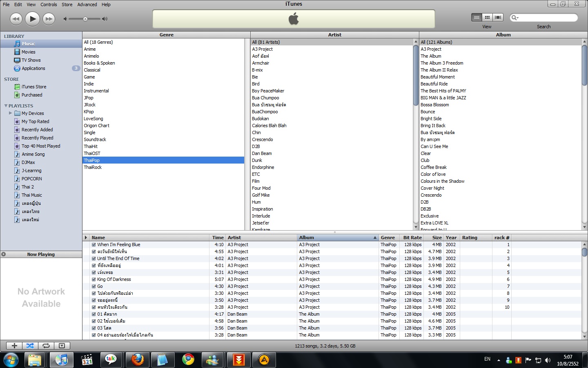Select ThaiRock in the Genre list
This screenshot has height=368, width=588.
click(163, 167)
